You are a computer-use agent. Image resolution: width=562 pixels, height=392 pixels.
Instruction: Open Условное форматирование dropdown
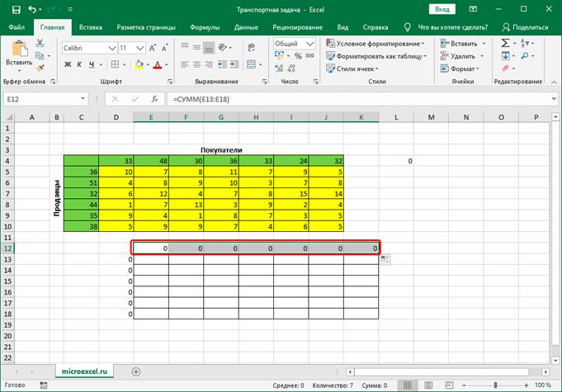pyautogui.click(x=375, y=44)
